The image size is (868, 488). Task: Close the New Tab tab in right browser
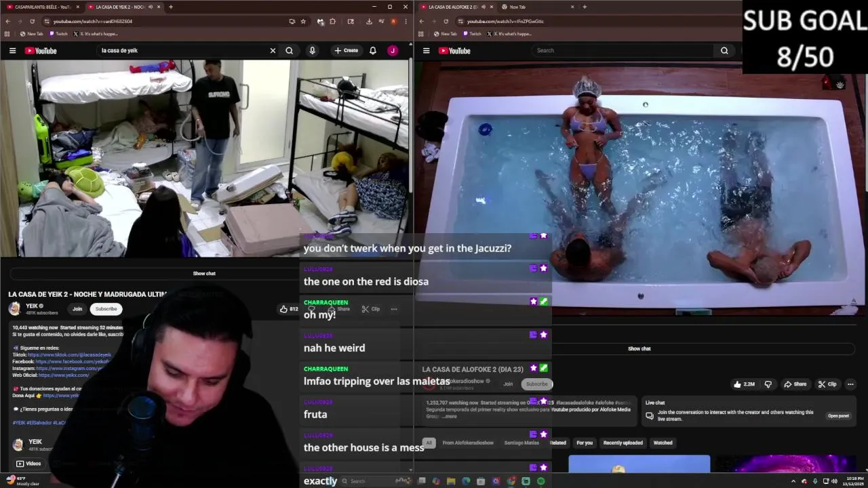[x=572, y=7]
